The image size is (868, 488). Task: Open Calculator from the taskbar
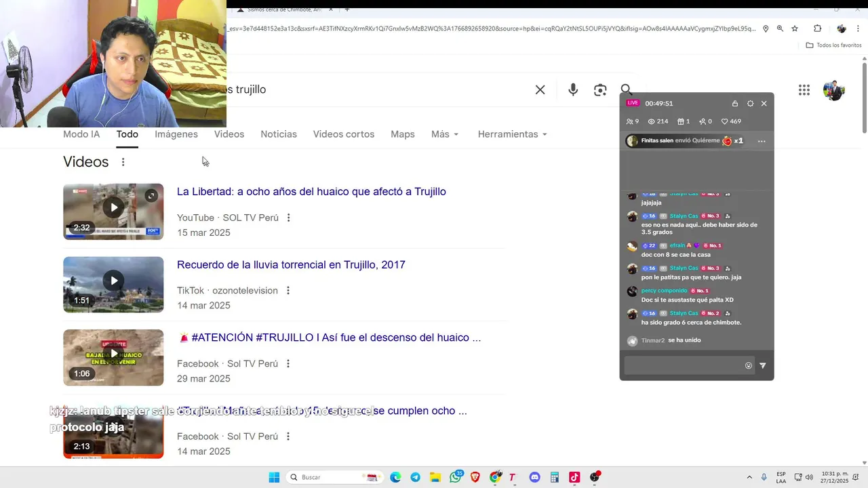(x=555, y=477)
